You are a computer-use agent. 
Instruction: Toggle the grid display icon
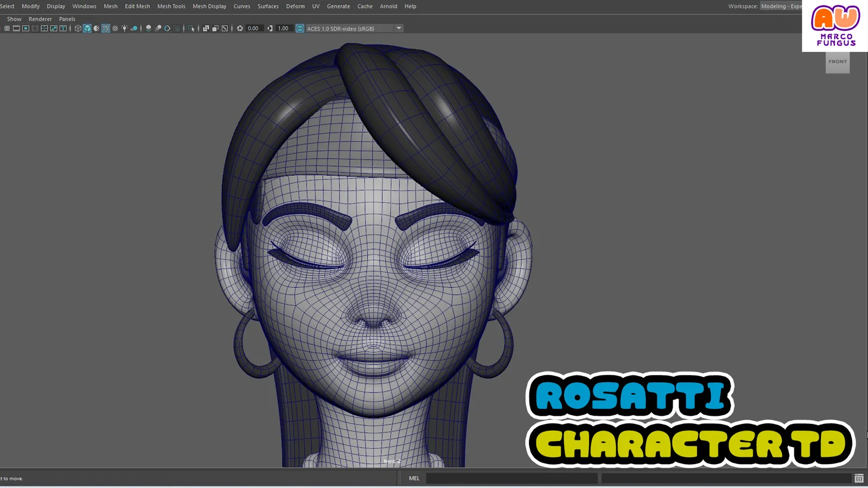7,28
